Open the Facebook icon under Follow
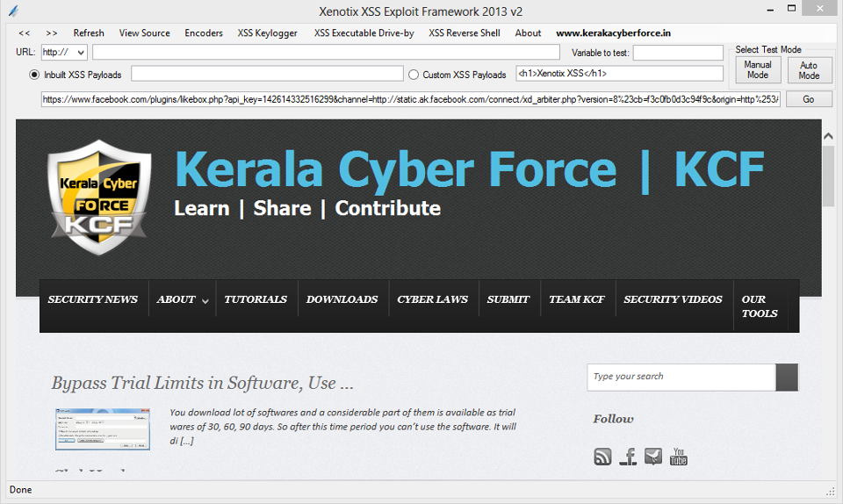Viewport: 843px width, 504px height. click(x=628, y=457)
